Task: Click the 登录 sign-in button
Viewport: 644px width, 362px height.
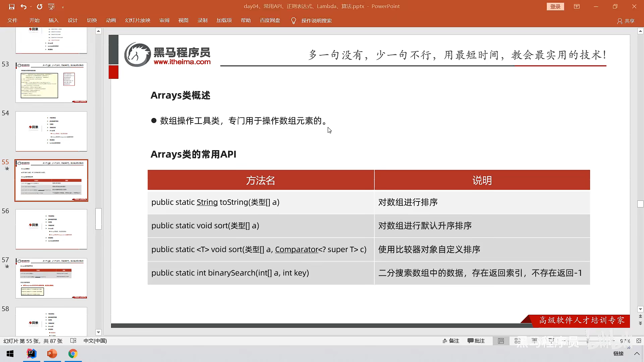Action: coord(555,6)
